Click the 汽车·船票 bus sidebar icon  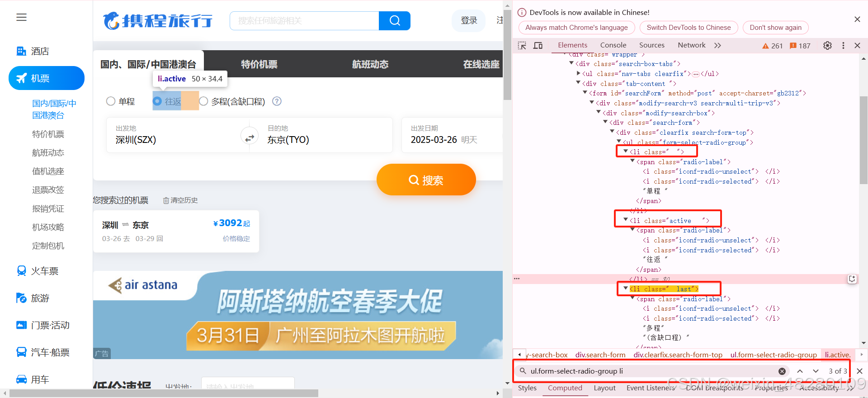click(x=21, y=352)
